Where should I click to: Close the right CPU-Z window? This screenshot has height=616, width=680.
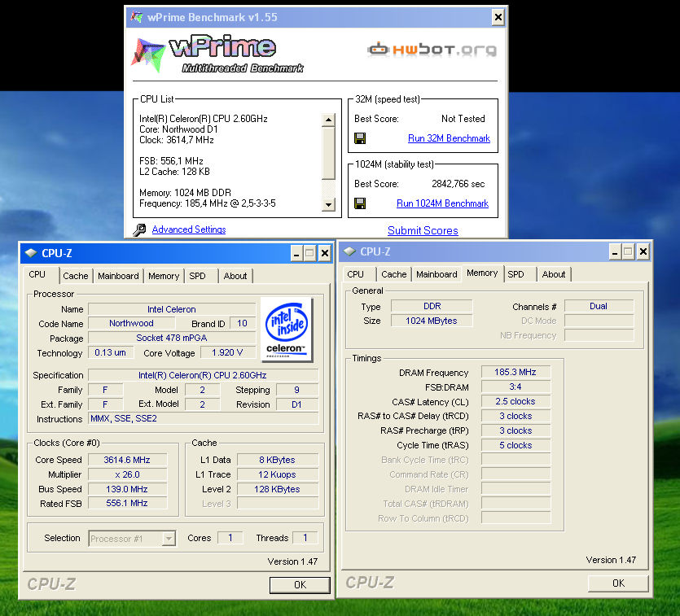(643, 251)
